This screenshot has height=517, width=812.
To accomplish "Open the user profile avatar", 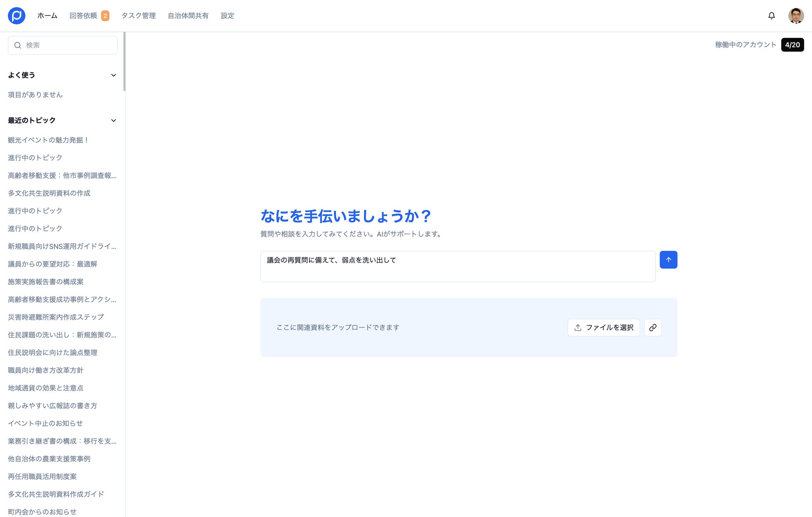I will click(796, 16).
